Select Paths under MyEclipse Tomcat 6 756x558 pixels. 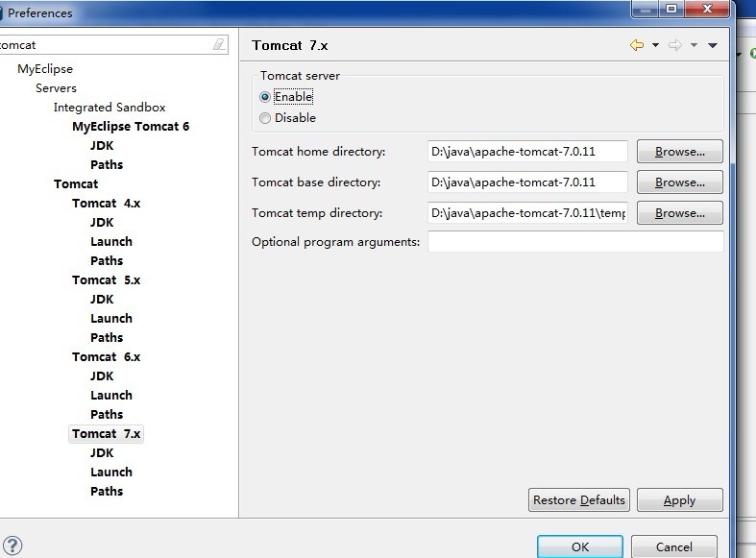107,165
